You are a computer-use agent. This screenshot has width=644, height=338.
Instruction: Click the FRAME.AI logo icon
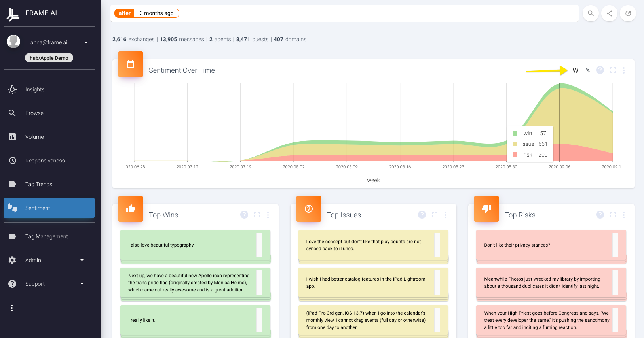click(13, 14)
